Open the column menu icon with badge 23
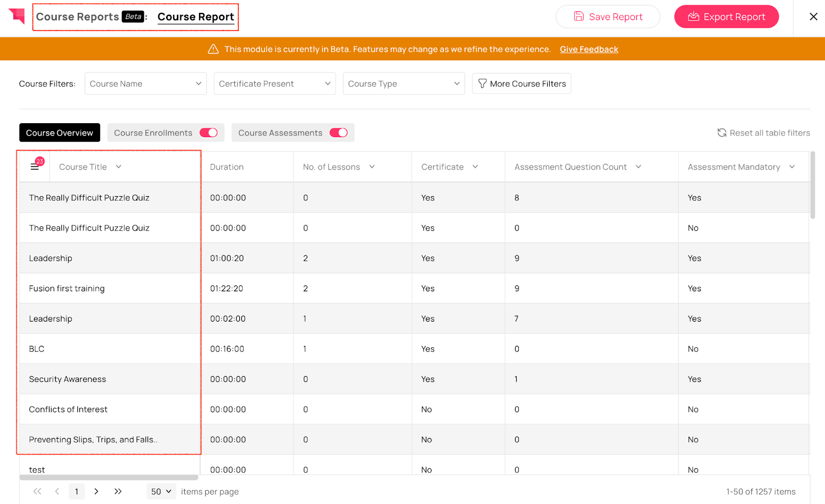 click(x=35, y=166)
